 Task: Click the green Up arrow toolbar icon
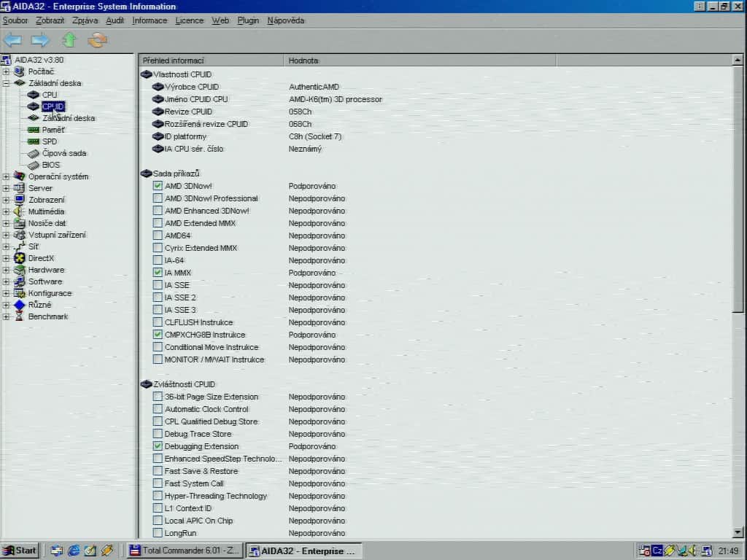tap(69, 40)
